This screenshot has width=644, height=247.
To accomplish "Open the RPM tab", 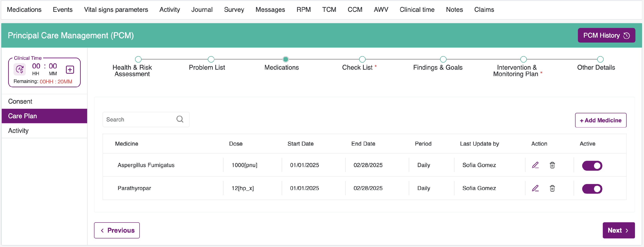I will 303,9.
